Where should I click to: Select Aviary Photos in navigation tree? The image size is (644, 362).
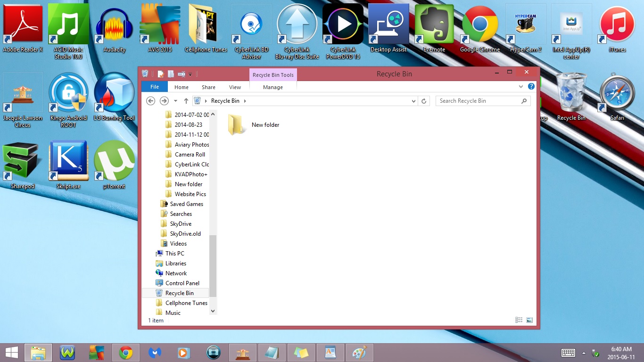click(187, 145)
